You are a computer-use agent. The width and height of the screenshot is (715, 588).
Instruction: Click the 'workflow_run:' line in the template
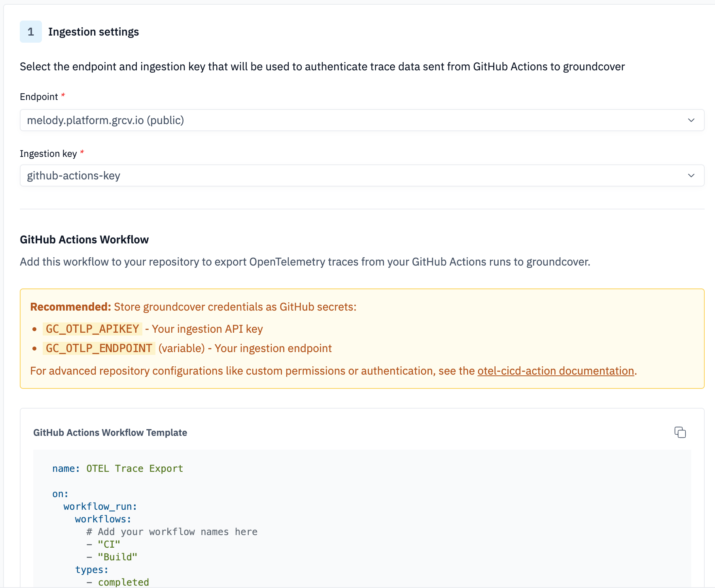[100, 507]
